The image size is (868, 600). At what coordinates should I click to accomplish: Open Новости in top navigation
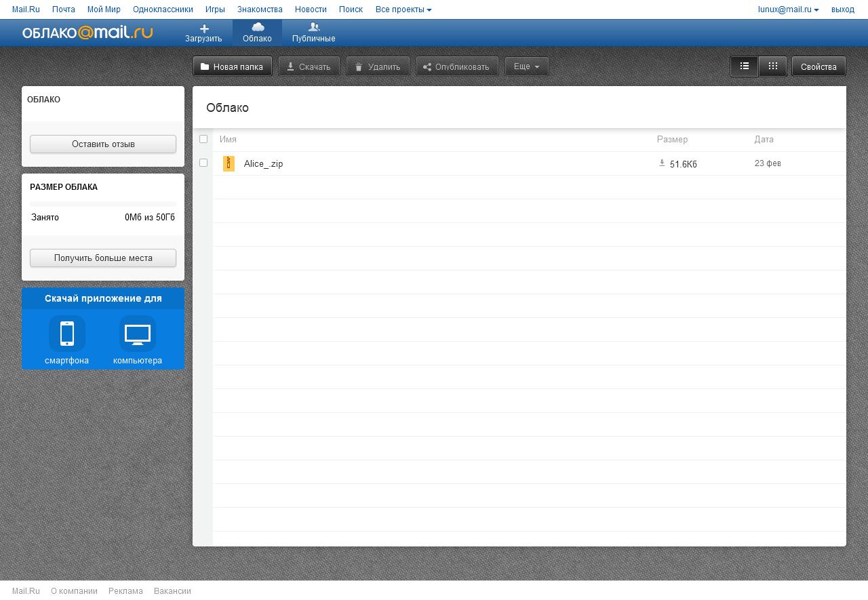pos(311,9)
